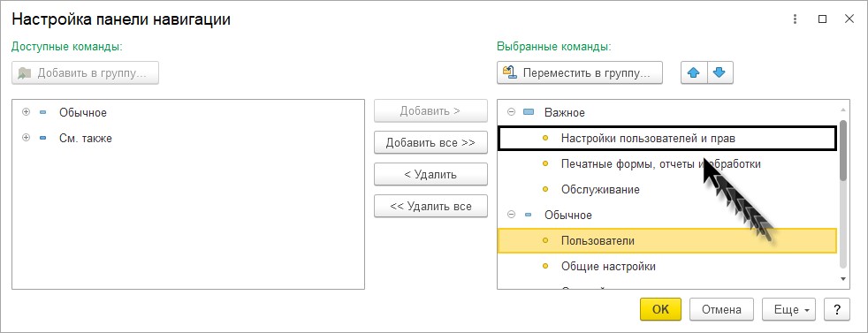Select Печатные формы, отчеты и обработки
Image resolution: width=868 pixels, height=333 pixels.
click(661, 163)
